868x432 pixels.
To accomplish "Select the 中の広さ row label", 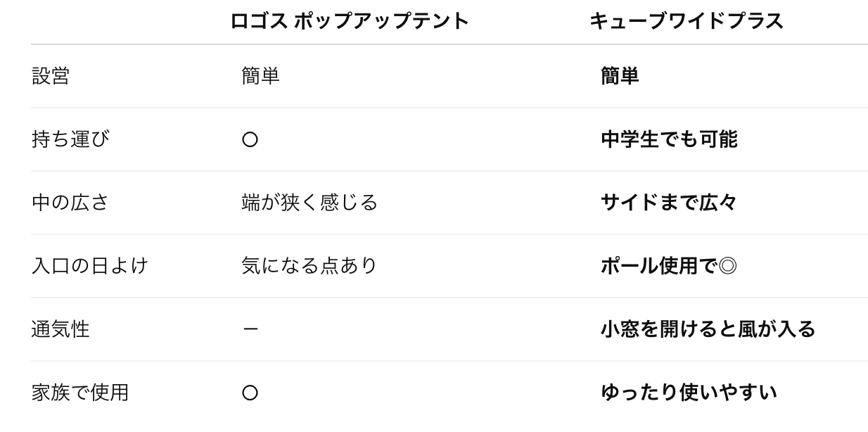I will click(70, 203).
